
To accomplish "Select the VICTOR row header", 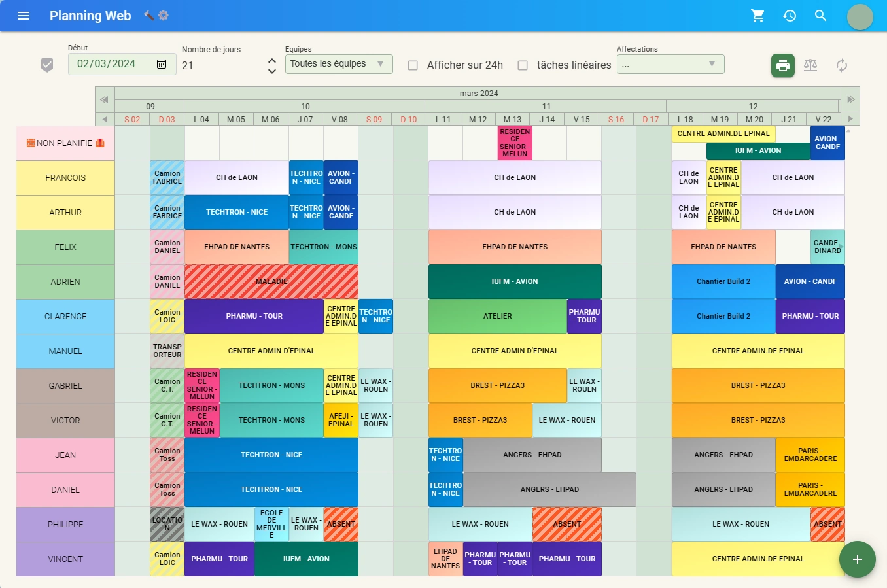I will click(x=65, y=421).
